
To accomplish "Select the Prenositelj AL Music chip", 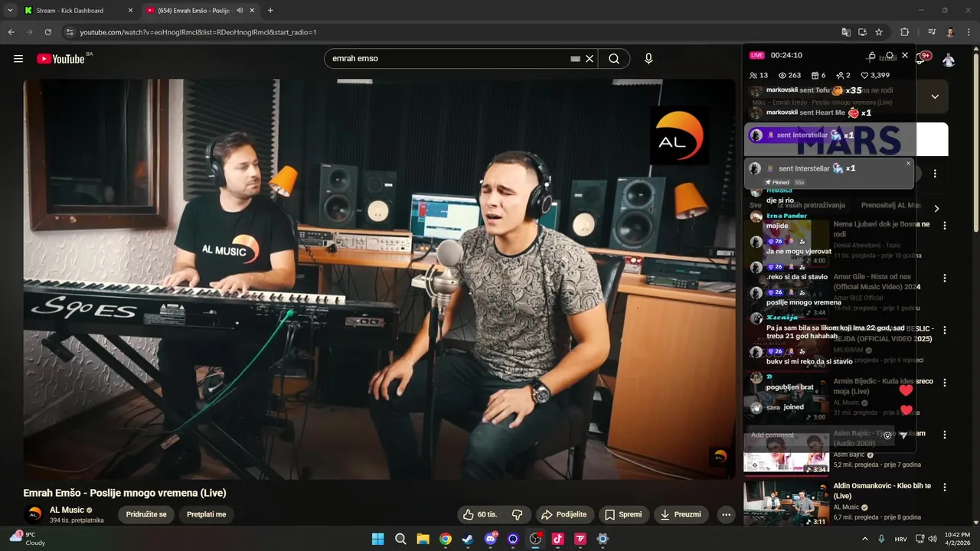I will point(891,206).
